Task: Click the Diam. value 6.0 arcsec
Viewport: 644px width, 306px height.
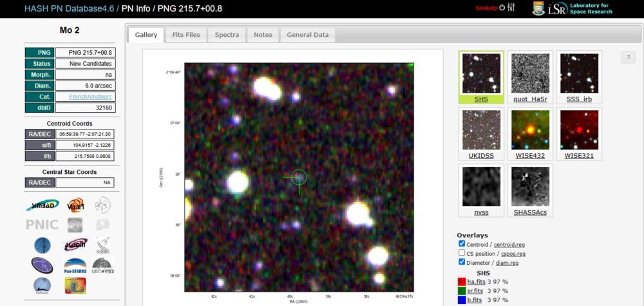Action: 85,86
